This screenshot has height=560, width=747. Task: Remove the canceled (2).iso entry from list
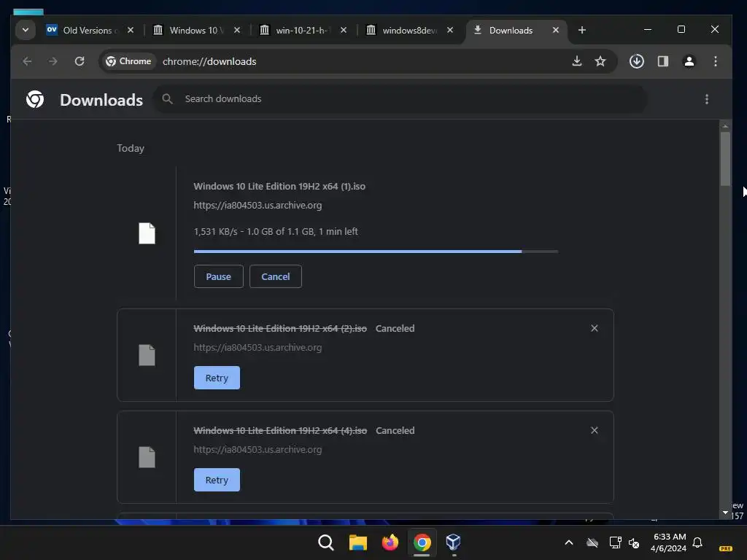click(594, 328)
